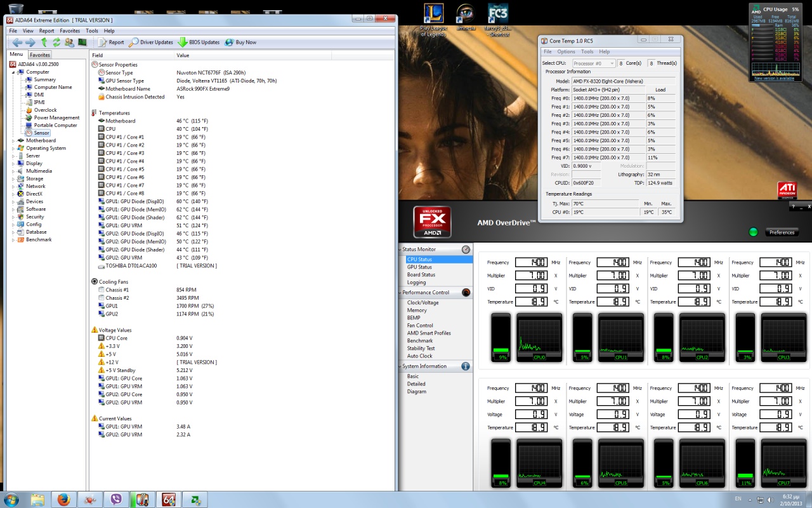Click the Back arrow in AIDA64 toolbar

[x=17, y=43]
